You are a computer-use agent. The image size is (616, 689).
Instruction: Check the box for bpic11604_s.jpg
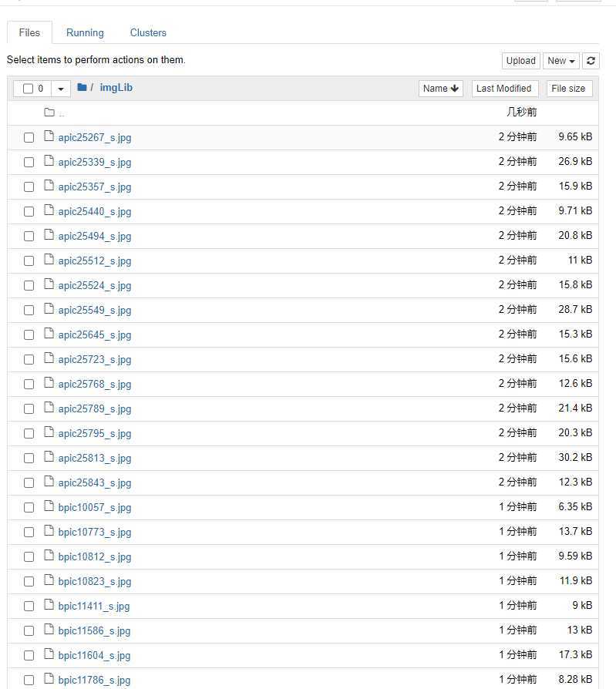29,655
